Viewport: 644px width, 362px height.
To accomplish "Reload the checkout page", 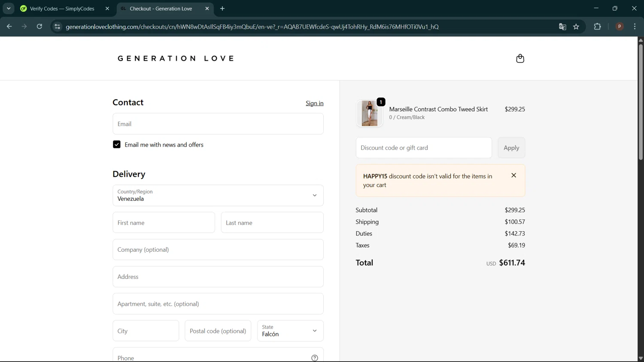I will [39, 27].
